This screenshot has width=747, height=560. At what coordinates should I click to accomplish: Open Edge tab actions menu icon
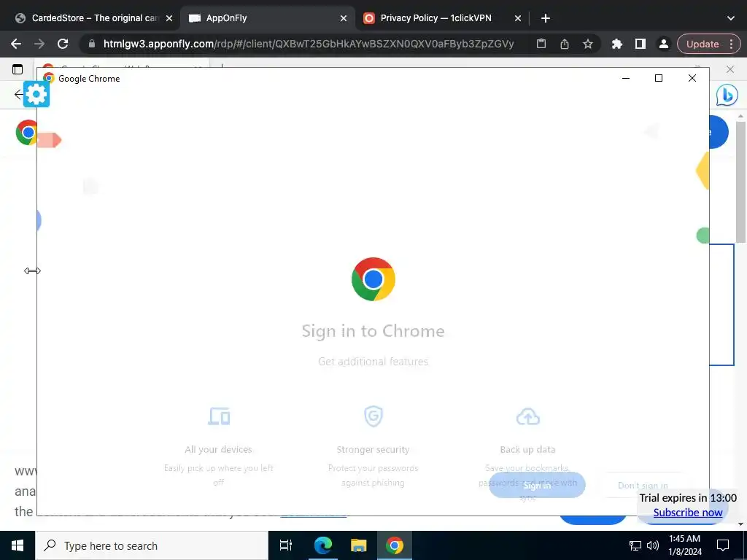pyautogui.click(x=18, y=69)
